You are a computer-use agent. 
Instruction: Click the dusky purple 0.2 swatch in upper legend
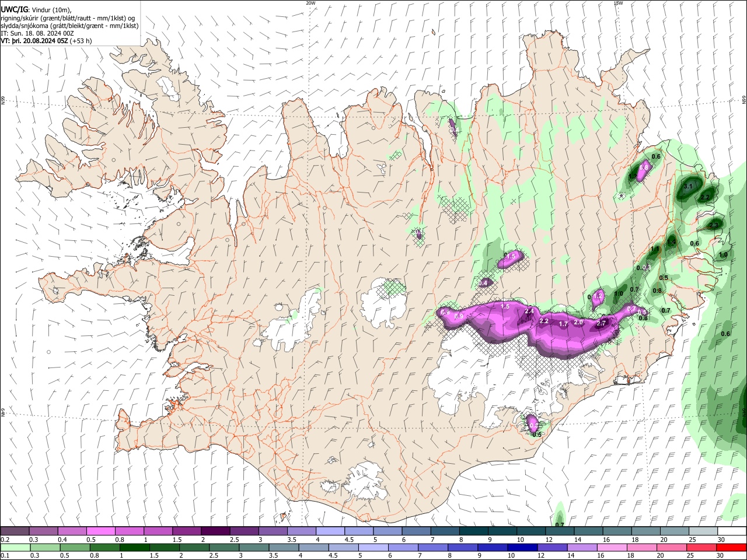(15, 531)
